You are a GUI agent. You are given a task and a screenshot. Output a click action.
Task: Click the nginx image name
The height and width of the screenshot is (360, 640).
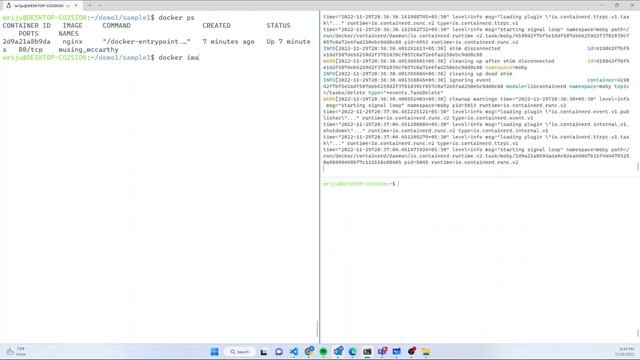point(72,42)
